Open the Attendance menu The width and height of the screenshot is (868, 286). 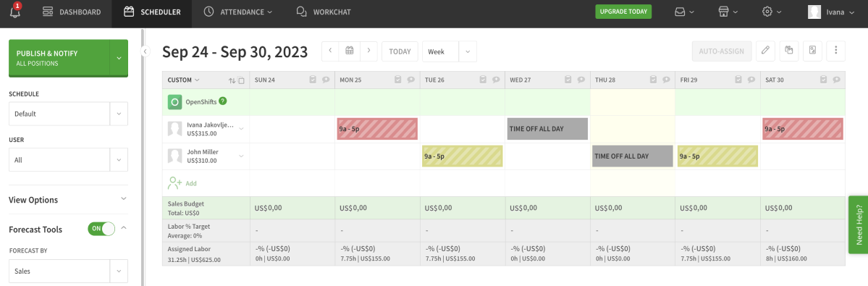(x=237, y=12)
